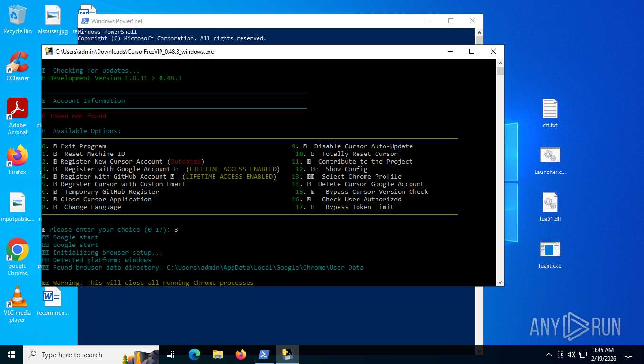Click 'Development Version 1.8.11 > 0.48.3' line
The width and height of the screenshot is (644, 364).
point(116,78)
